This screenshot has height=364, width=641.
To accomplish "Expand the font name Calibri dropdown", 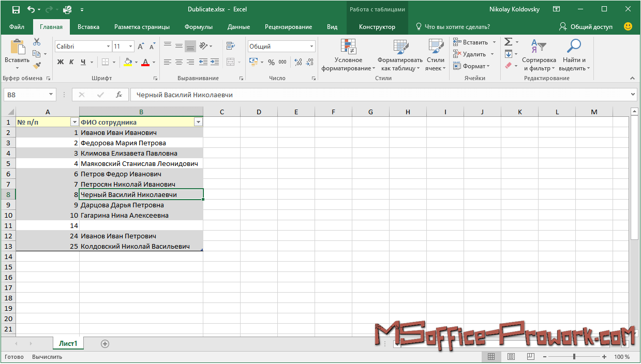I will coord(108,47).
